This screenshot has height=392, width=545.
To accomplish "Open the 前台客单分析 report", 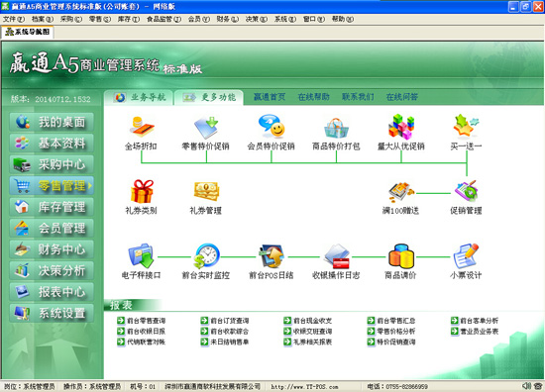I will tap(475, 321).
